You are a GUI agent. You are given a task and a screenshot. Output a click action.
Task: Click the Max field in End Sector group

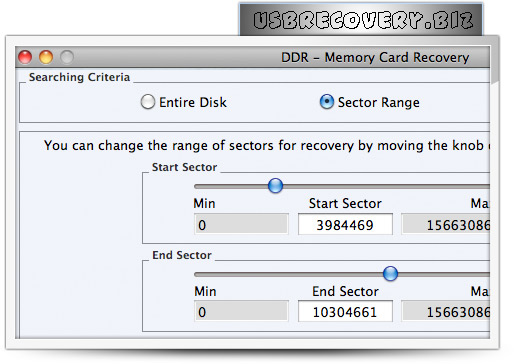(x=446, y=311)
